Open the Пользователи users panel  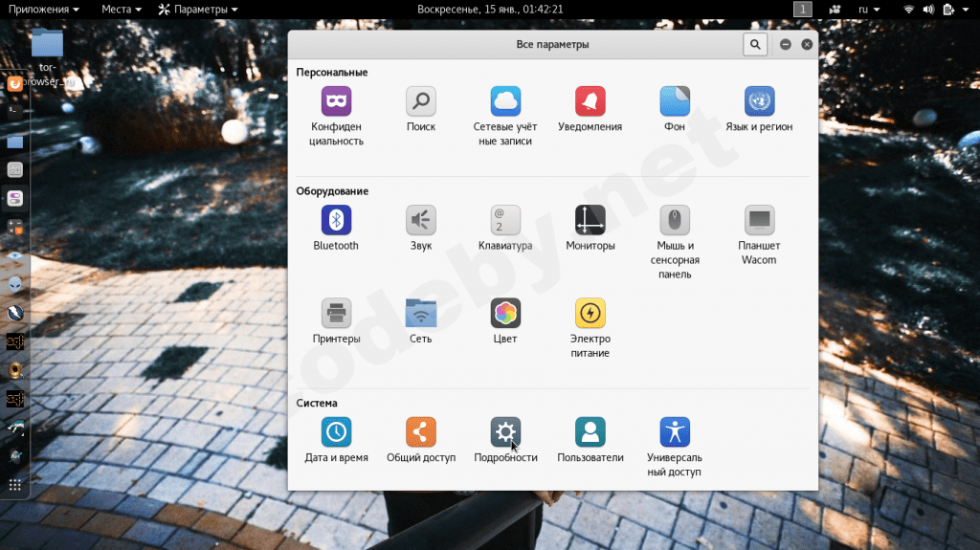click(x=590, y=433)
